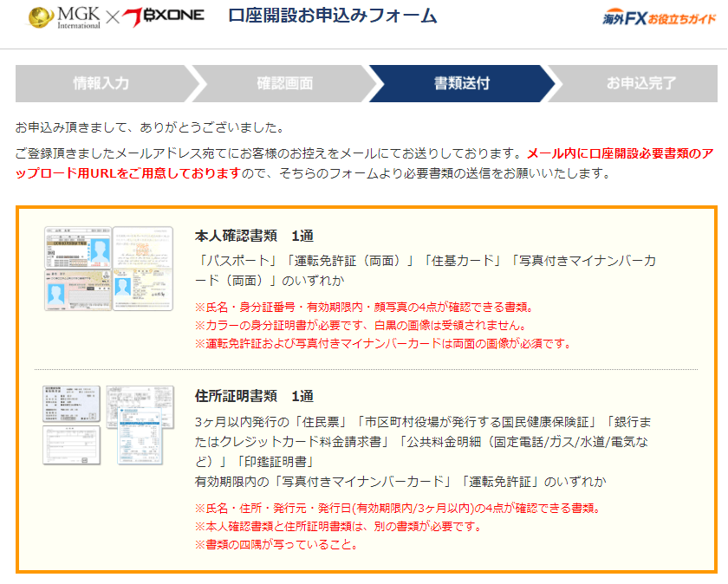Select the 書類送付 step

tap(461, 83)
